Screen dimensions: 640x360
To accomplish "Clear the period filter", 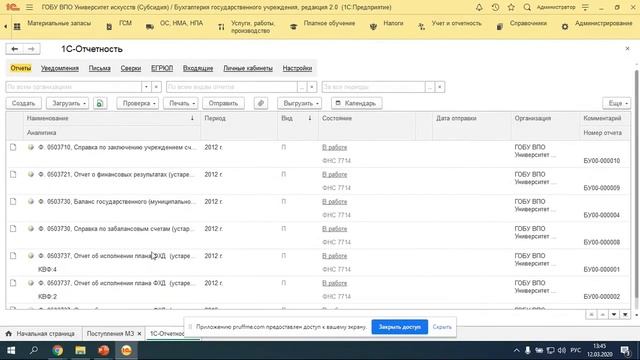I will [440, 87].
